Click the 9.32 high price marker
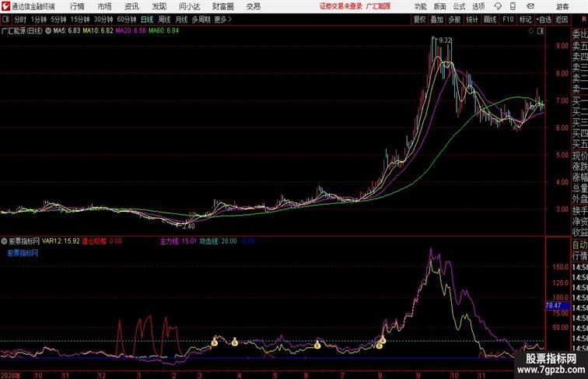This screenshot has width=588, height=379. (445, 40)
